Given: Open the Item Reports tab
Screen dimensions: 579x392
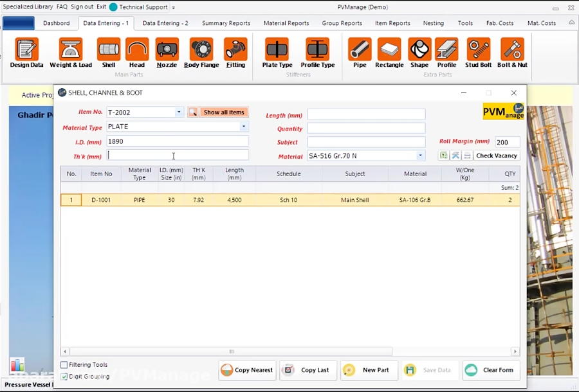Looking at the screenshot, I should (x=392, y=23).
